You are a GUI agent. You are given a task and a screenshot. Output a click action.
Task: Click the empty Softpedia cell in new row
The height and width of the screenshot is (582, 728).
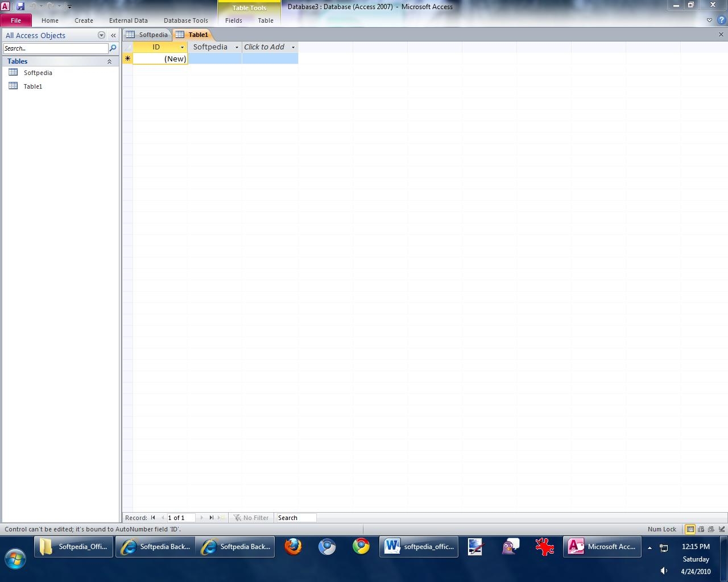click(x=215, y=59)
